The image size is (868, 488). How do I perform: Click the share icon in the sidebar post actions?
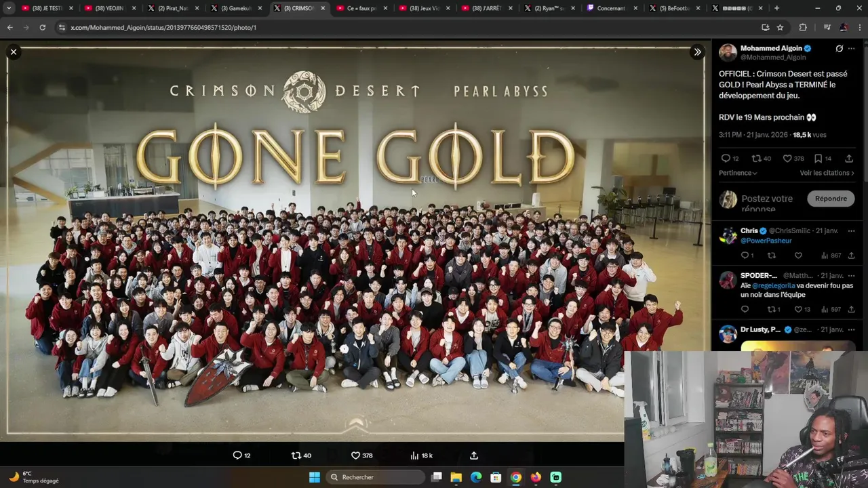[848, 159]
